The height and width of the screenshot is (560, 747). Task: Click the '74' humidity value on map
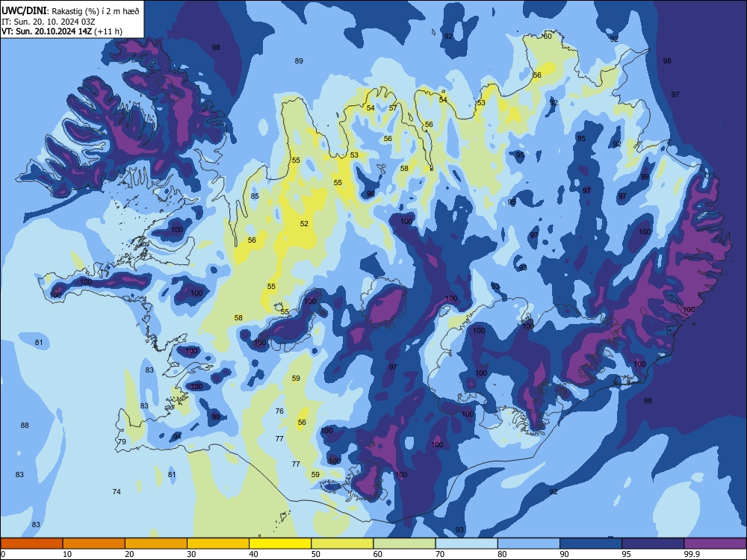tap(117, 492)
